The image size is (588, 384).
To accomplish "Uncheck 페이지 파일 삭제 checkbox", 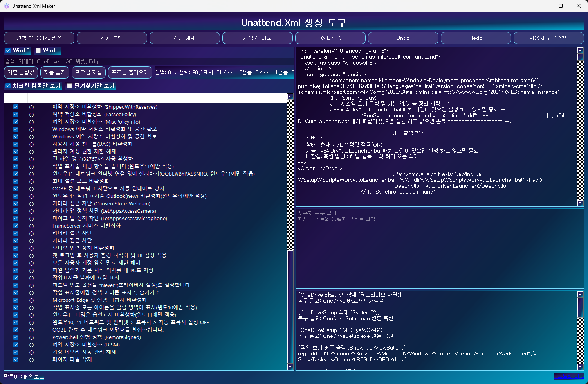I will tap(16, 359).
